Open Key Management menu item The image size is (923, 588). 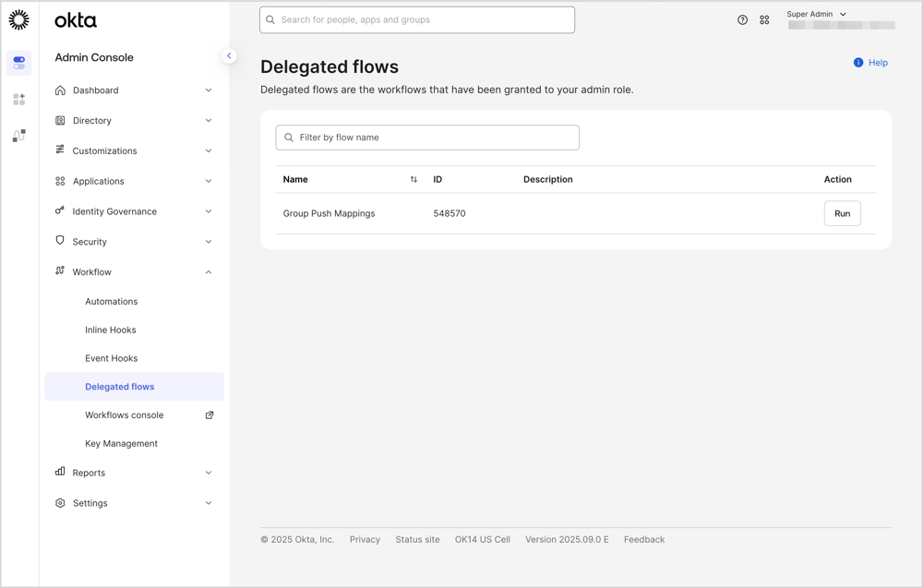(121, 444)
